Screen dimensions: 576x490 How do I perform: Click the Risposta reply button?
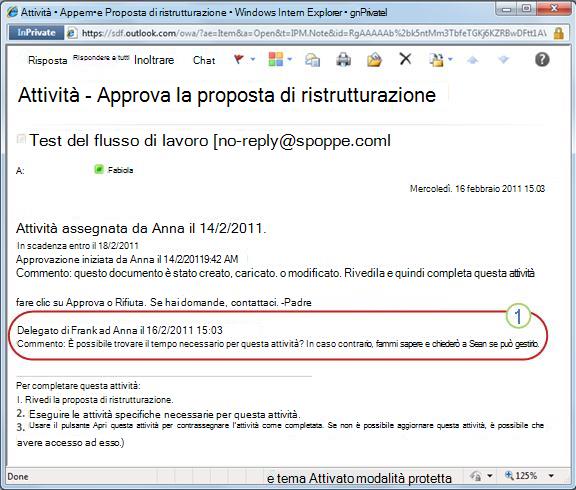[x=48, y=60]
